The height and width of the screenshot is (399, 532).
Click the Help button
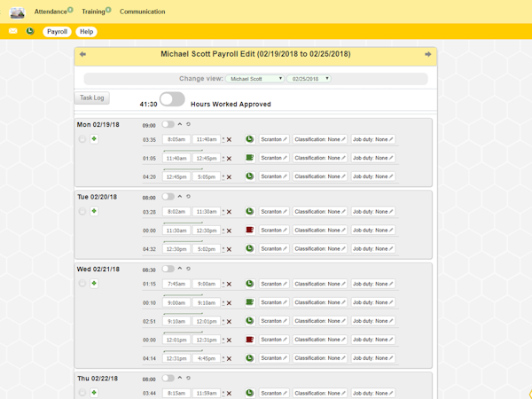[x=86, y=31]
